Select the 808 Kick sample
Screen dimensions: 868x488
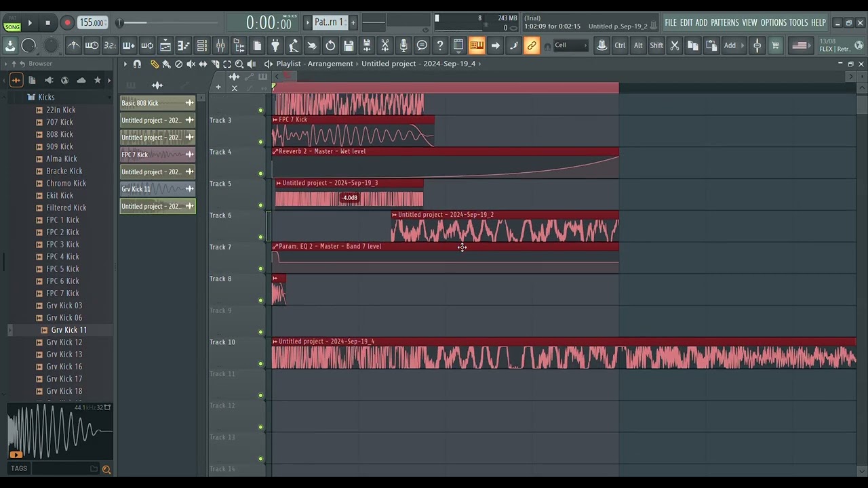(x=60, y=134)
